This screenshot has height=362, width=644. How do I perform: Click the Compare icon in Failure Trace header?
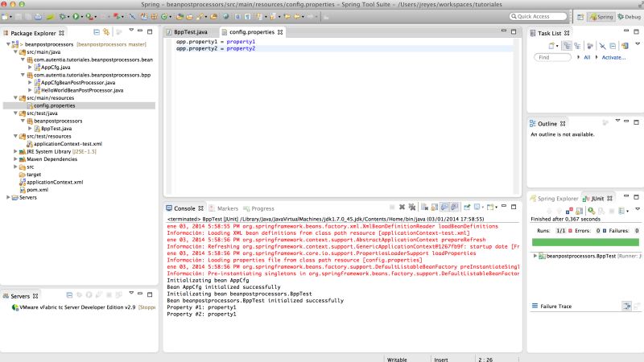[x=626, y=306]
